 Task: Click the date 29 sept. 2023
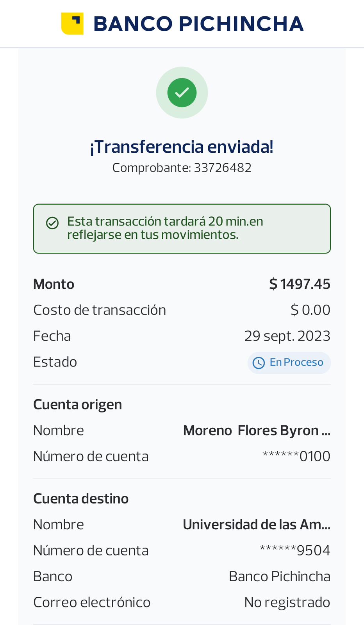[x=287, y=336]
